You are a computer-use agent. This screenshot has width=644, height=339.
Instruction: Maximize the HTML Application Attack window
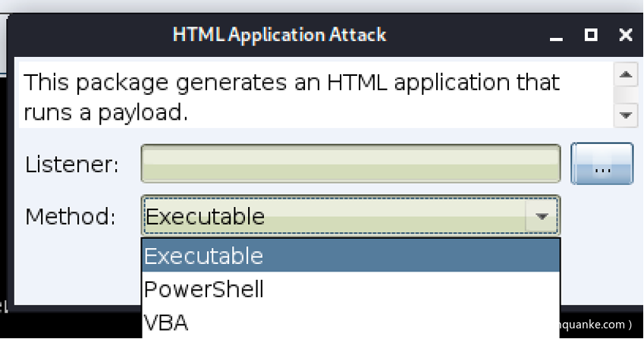coord(591,35)
